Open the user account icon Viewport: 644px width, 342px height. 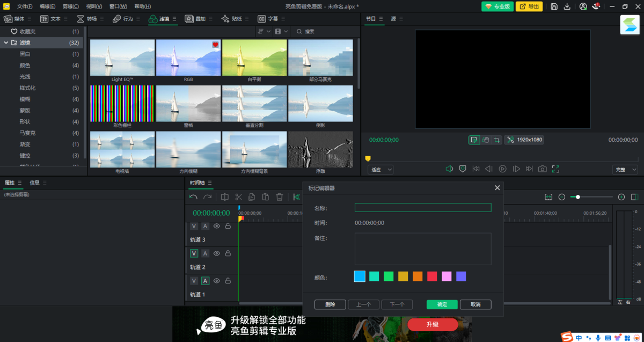pos(583,6)
